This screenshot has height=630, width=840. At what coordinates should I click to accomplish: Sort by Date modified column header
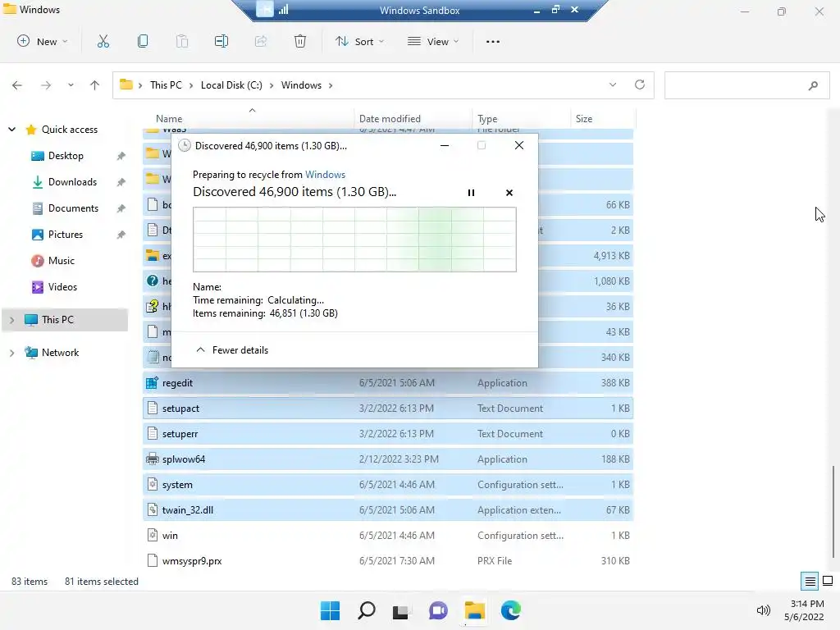pos(390,119)
